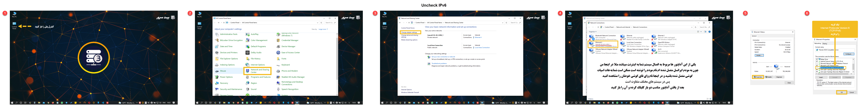Toggle Link-Layer Topology Discovery Responder checkbox
The image size is (868, 107).
coord(817,70)
